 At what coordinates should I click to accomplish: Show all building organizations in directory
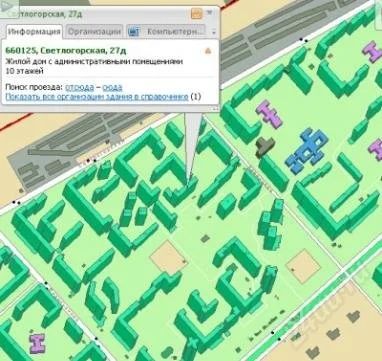(97, 97)
